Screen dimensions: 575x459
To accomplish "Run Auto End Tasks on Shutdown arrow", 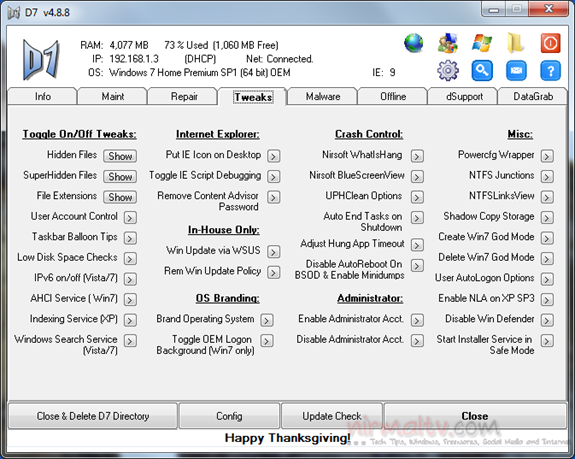I will (417, 218).
